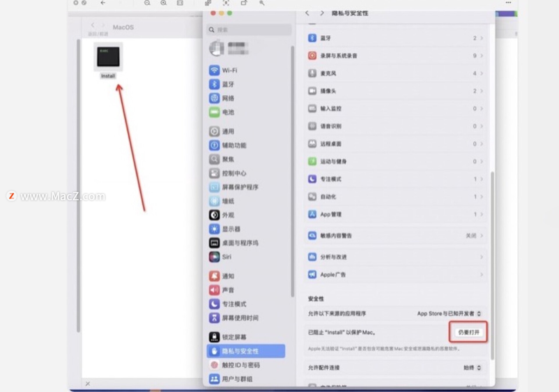This screenshot has height=392, width=559.
Task: Expand 分析与改进 row chevron
Action: [482, 257]
